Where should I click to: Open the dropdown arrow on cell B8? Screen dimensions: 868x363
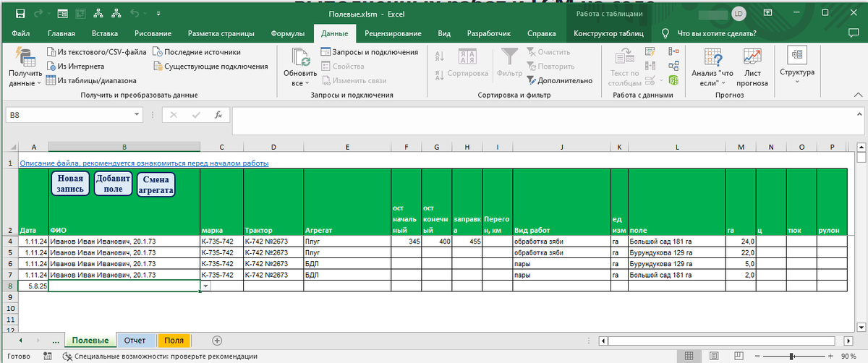(x=205, y=286)
